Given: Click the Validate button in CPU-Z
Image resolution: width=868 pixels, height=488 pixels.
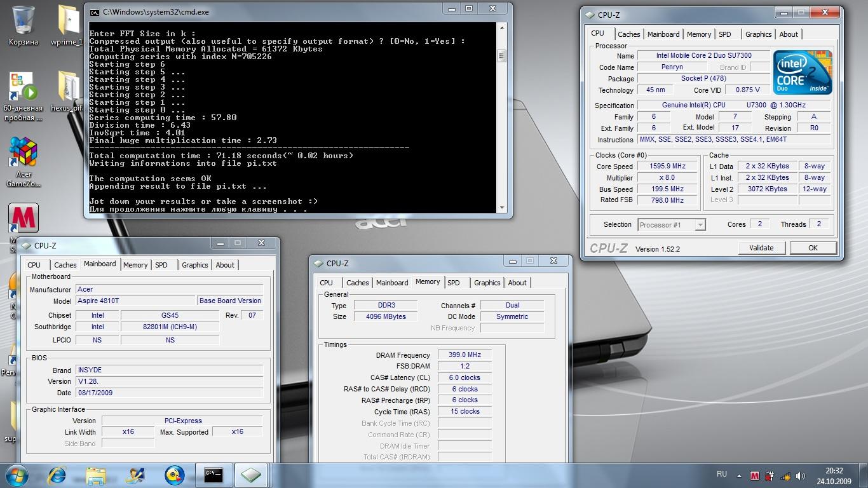Looking at the screenshot, I should pos(761,248).
